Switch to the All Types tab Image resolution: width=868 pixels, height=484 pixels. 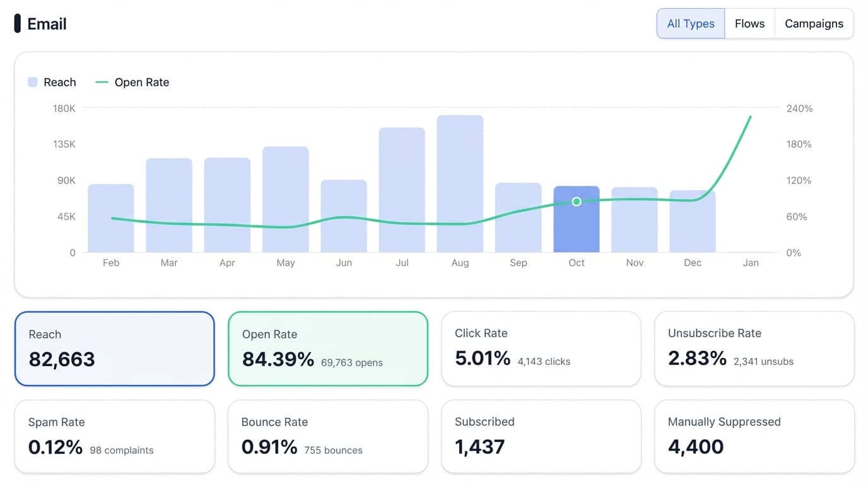(x=690, y=24)
